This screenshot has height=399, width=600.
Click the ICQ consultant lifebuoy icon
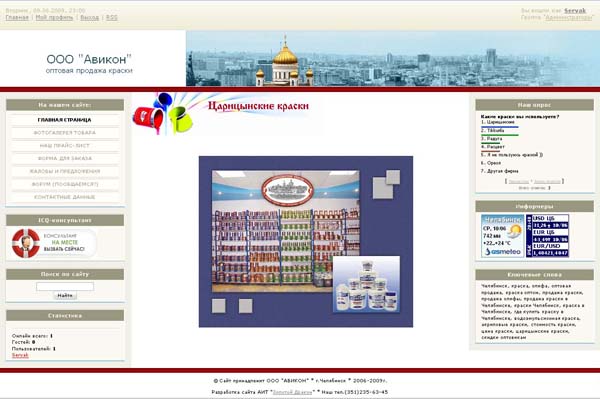point(26,243)
